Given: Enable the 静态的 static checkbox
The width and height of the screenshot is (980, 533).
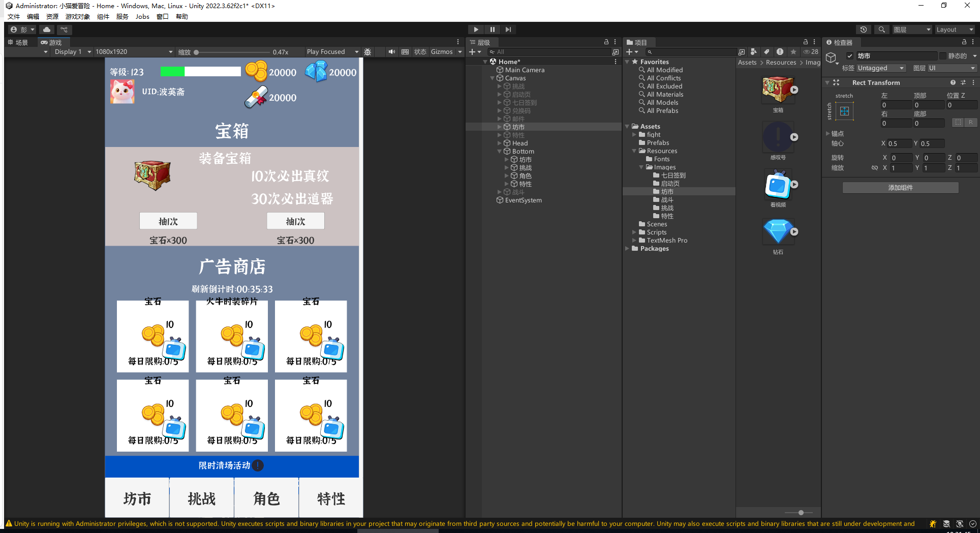Looking at the screenshot, I should click(943, 56).
